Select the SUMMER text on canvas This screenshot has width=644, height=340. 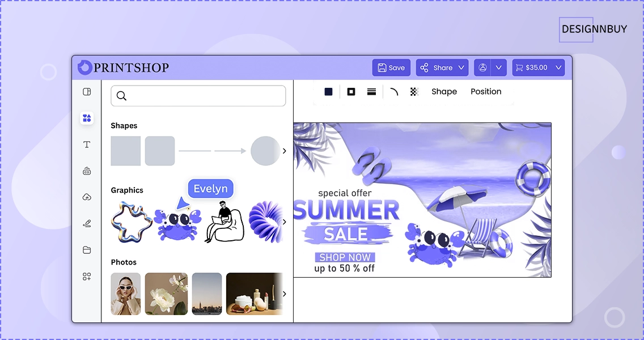tap(346, 210)
